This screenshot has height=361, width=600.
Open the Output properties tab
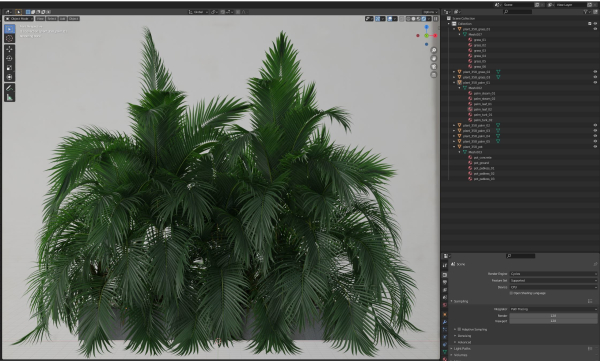pos(445,282)
